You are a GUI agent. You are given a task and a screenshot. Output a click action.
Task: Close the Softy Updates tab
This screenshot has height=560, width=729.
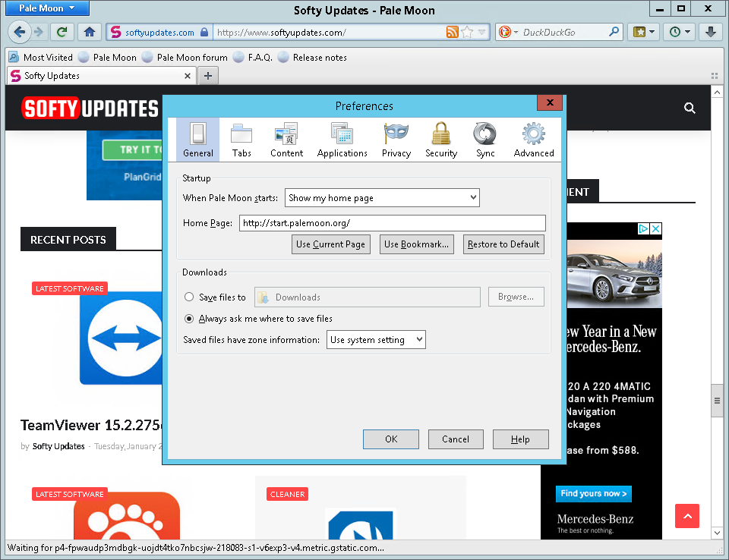(x=188, y=76)
